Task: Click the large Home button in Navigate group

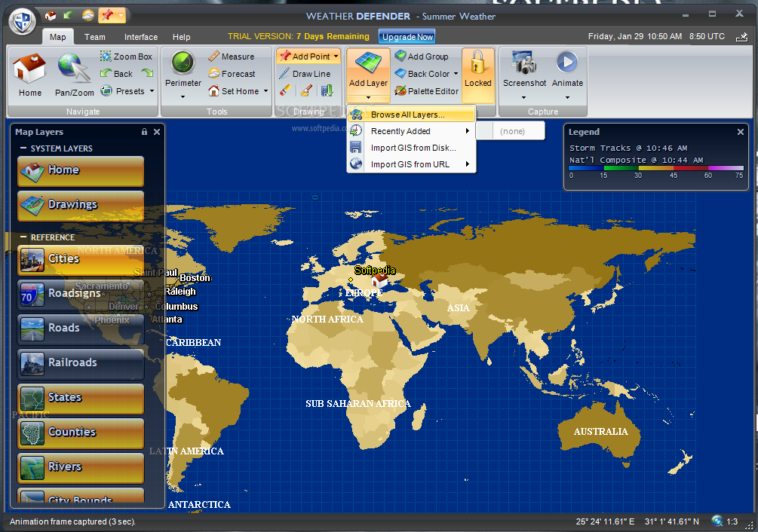Action: click(x=30, y=75)
